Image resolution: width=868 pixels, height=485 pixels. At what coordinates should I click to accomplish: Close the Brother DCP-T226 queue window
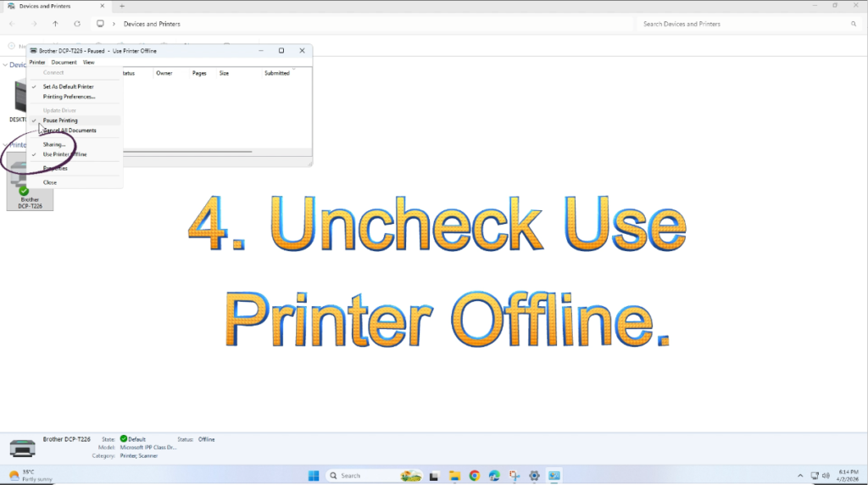(303, 51)
